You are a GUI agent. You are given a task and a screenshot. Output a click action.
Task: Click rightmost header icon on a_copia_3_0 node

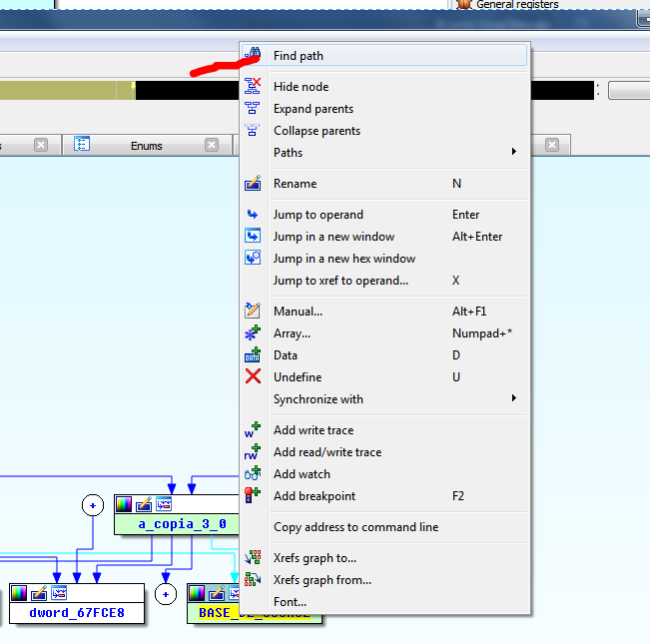pyautogui.click(x=164, y=504)
